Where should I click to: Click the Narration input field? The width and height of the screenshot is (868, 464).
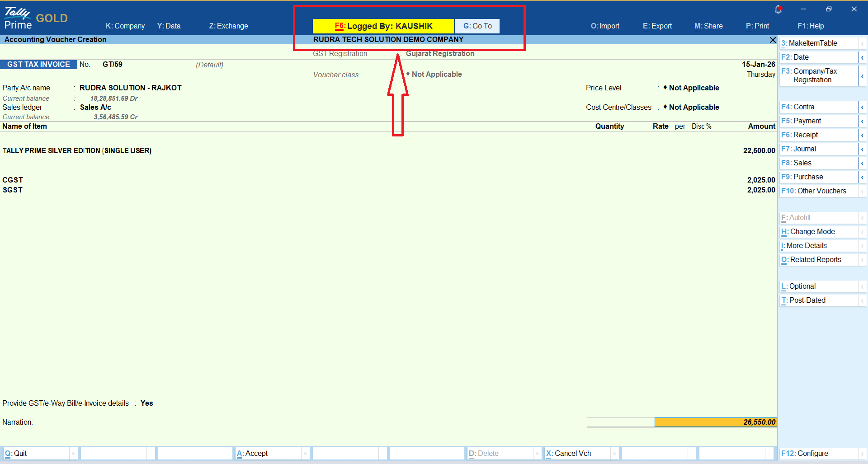click(271, 422)
